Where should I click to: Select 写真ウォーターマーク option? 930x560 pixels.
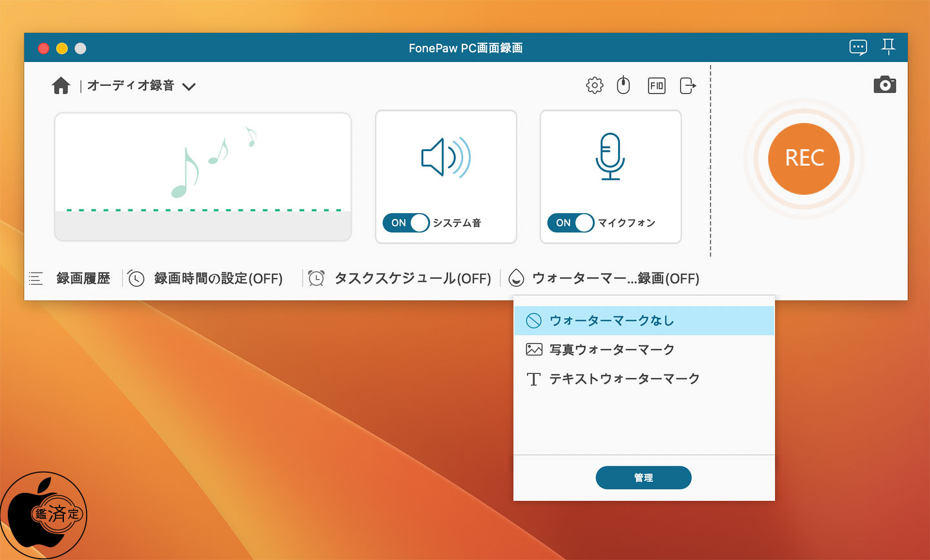click(x=644, y=349)
